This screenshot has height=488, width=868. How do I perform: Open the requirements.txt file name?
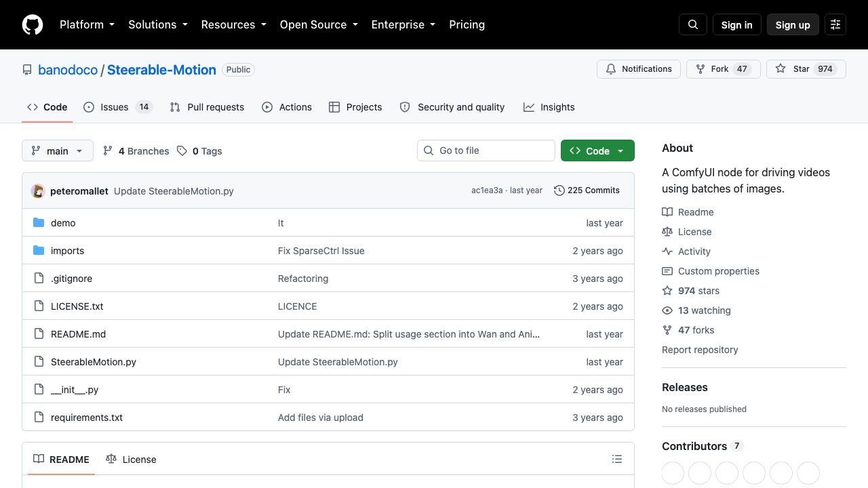tap(87, 418)
